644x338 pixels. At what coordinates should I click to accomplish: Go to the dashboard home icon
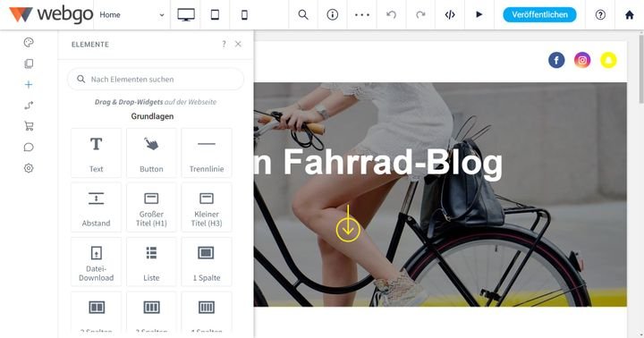[629, 15]
